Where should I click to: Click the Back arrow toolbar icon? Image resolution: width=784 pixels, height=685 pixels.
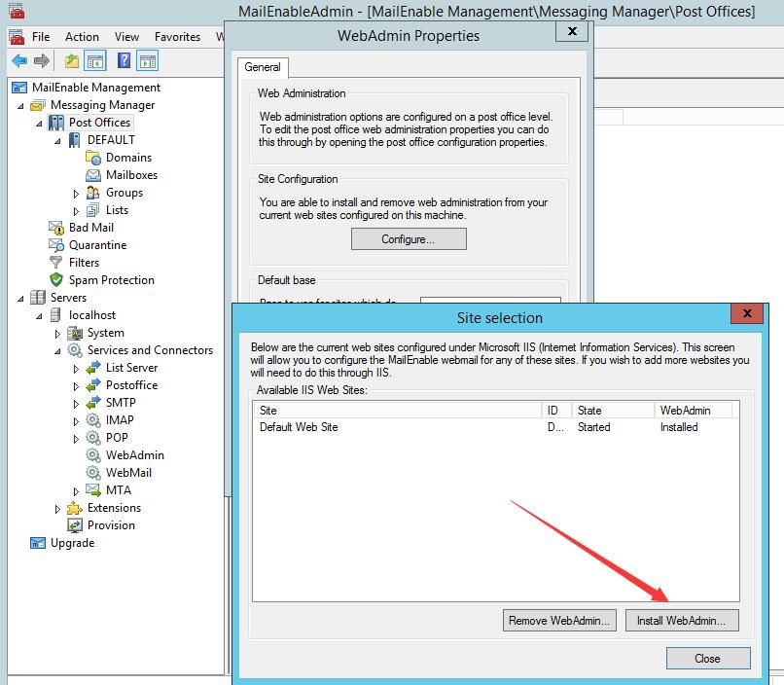pos(19,61)
